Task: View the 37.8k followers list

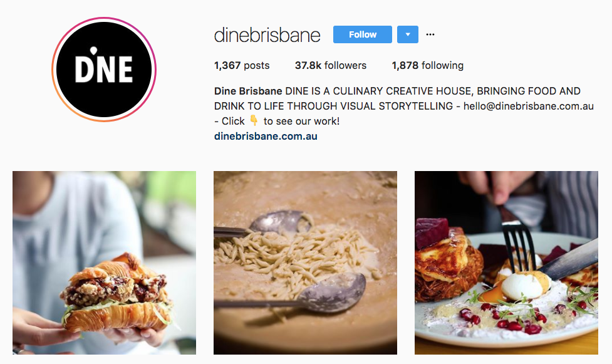Action: pyautogui.click(x=331, y=65)
